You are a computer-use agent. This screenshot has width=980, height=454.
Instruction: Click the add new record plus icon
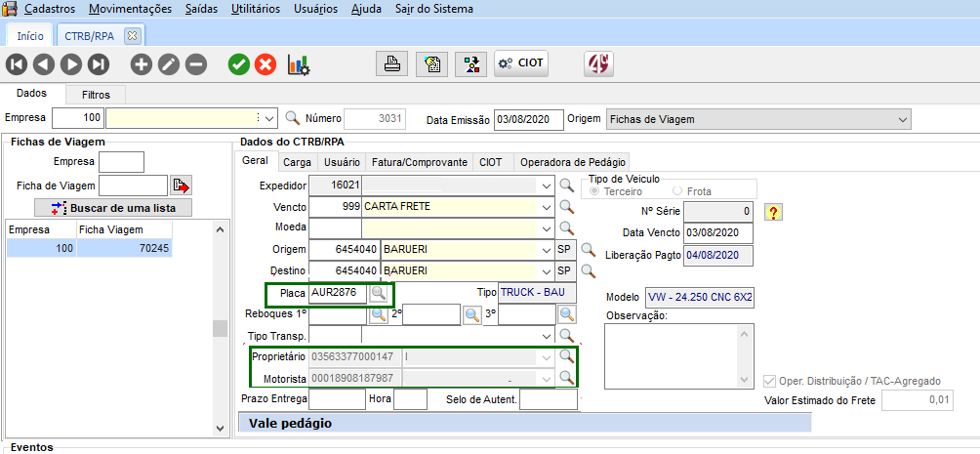pyautogui.click(x=142, y=64)
